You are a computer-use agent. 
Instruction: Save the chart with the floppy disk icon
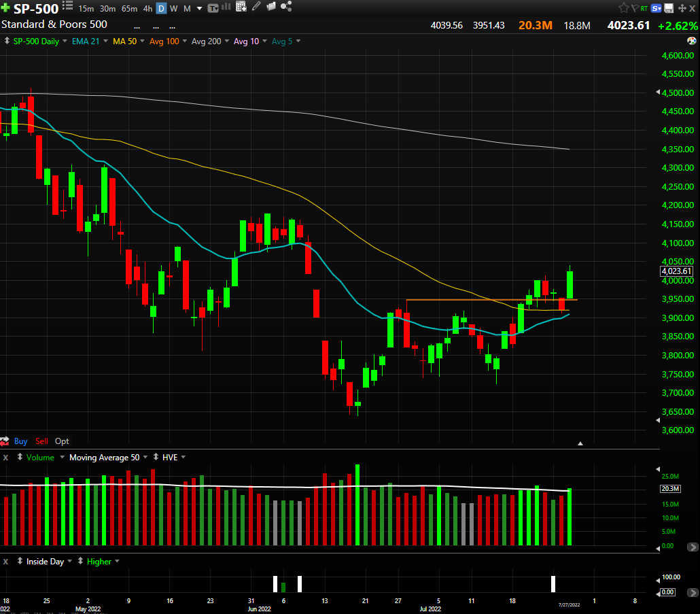669,8
